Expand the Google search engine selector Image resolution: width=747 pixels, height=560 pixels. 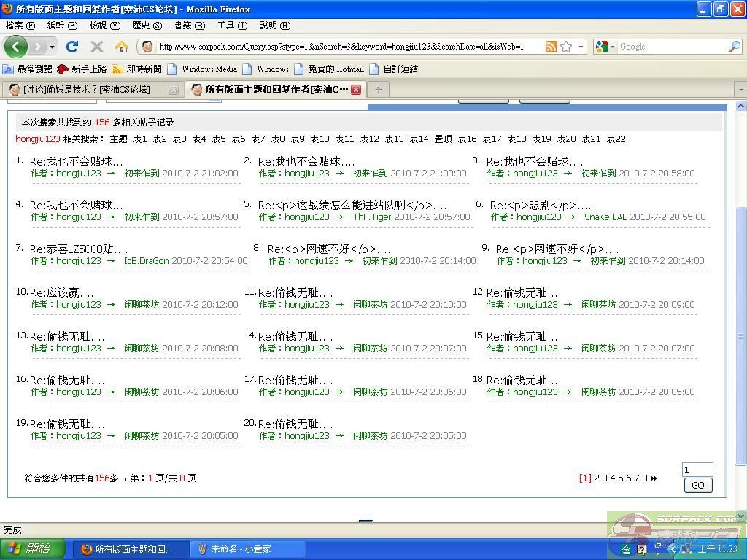[x=613, y=47]
